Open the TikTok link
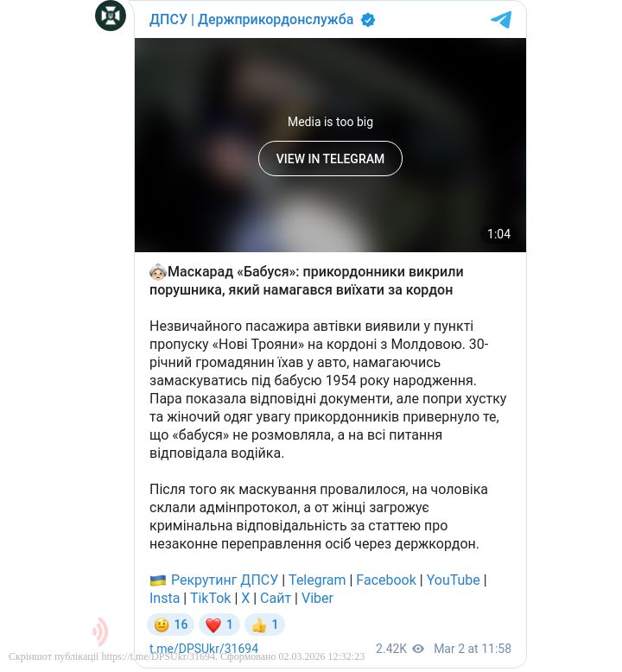The image size is (622, 672). click(210, 598)
